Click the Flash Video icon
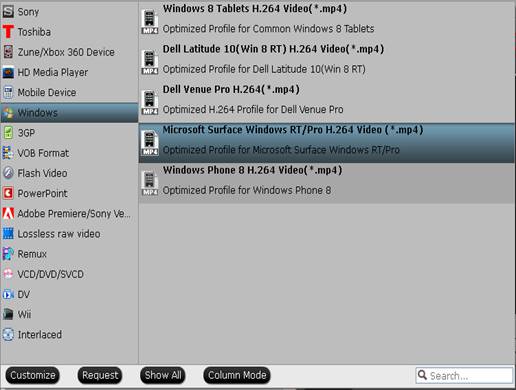 8,173
